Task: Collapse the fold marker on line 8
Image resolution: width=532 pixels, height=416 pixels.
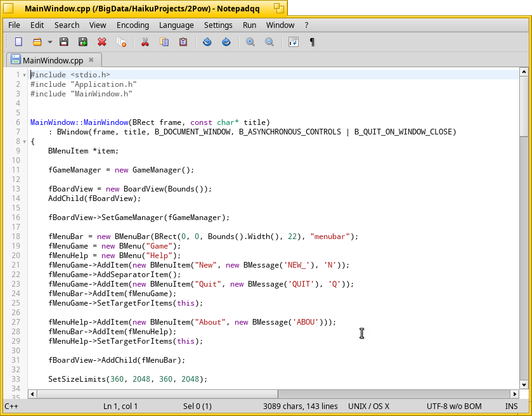Action: coord(25,141)
